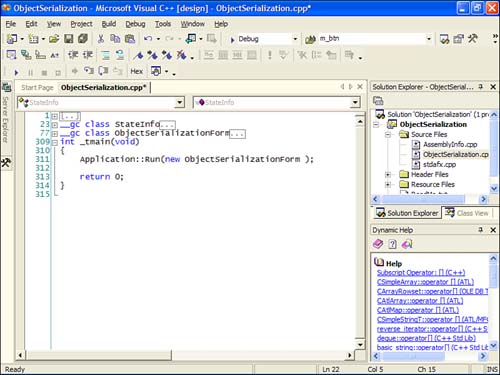Toggle auto-hide pin on Dynamic Help
Viewport: 500px width, 375px height.
pos(481,230)
